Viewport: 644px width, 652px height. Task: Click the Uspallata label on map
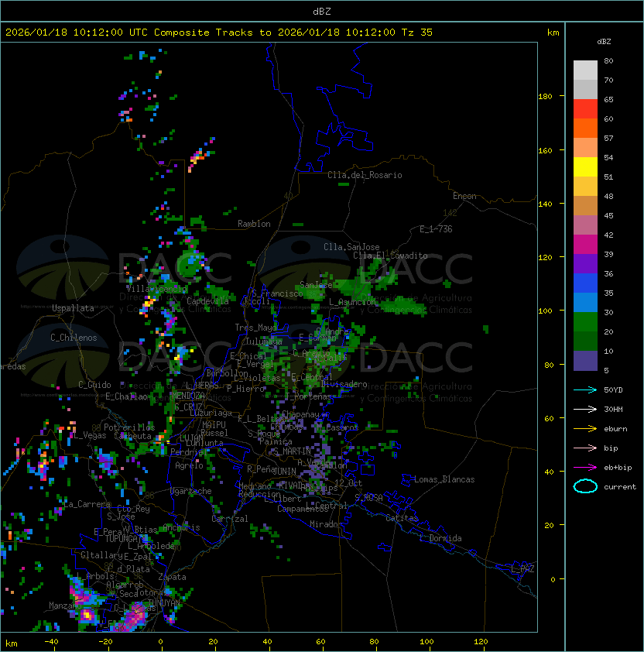74,308
